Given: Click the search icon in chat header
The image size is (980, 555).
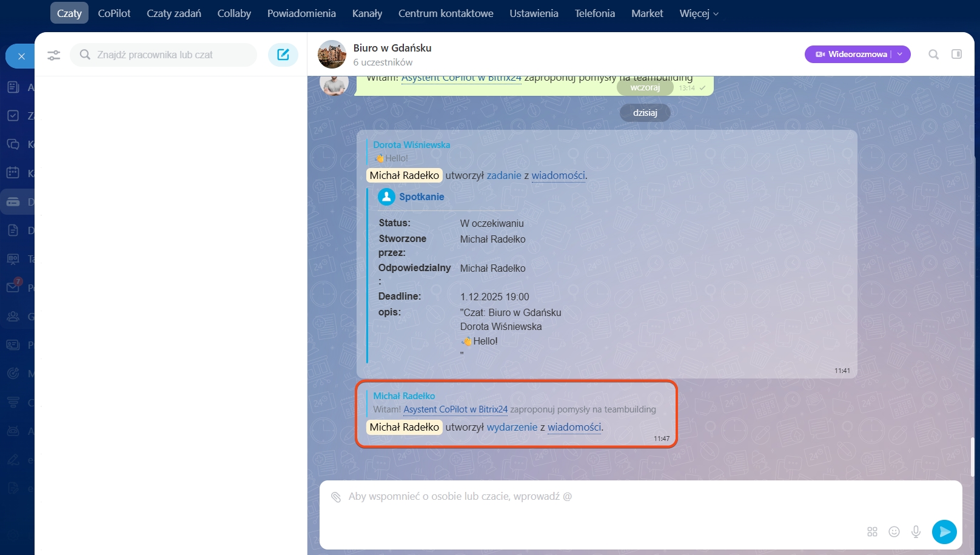Looking at the screenshot, I should point(933,55).
